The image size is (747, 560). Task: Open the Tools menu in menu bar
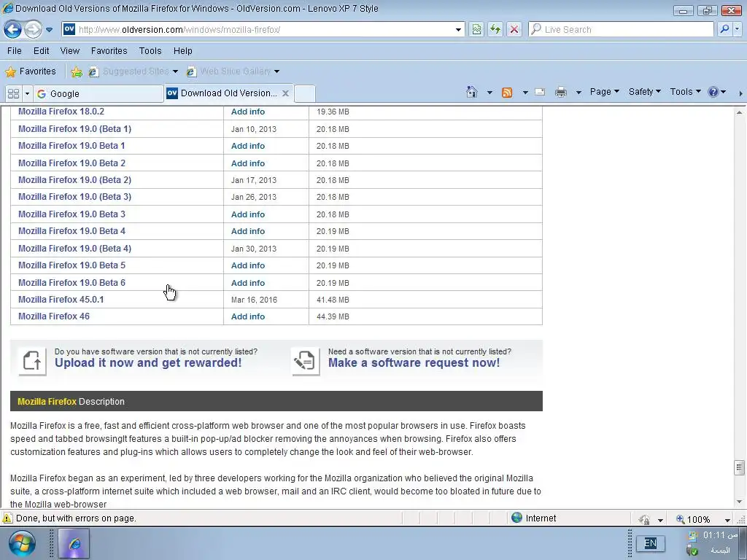click(x=150, y=51)
